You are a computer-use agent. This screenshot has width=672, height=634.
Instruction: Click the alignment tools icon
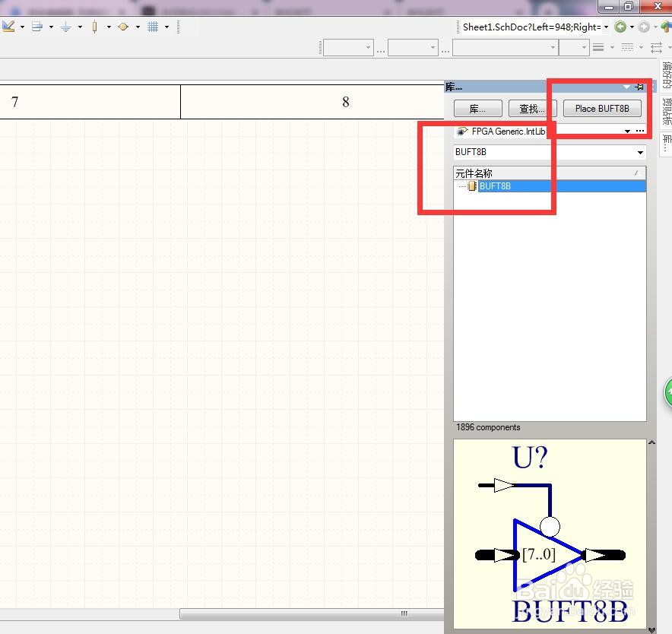tap(37, 27)
